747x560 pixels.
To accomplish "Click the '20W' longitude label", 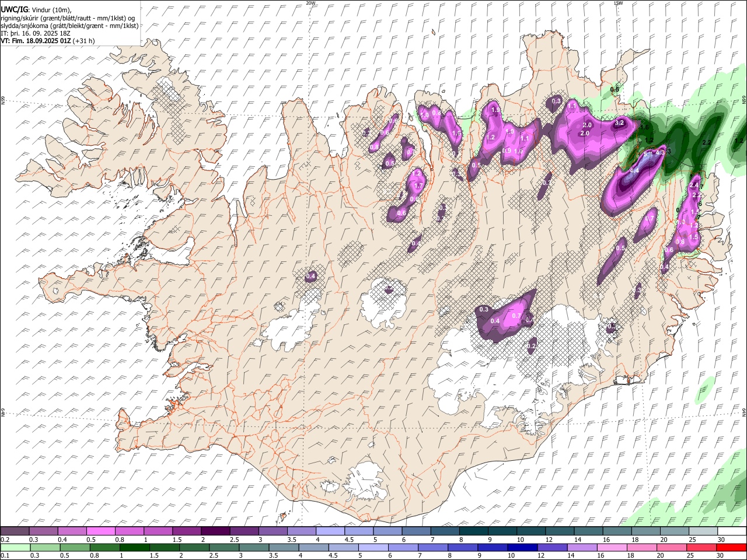I will pyautogui.click(x=310, y=3).
